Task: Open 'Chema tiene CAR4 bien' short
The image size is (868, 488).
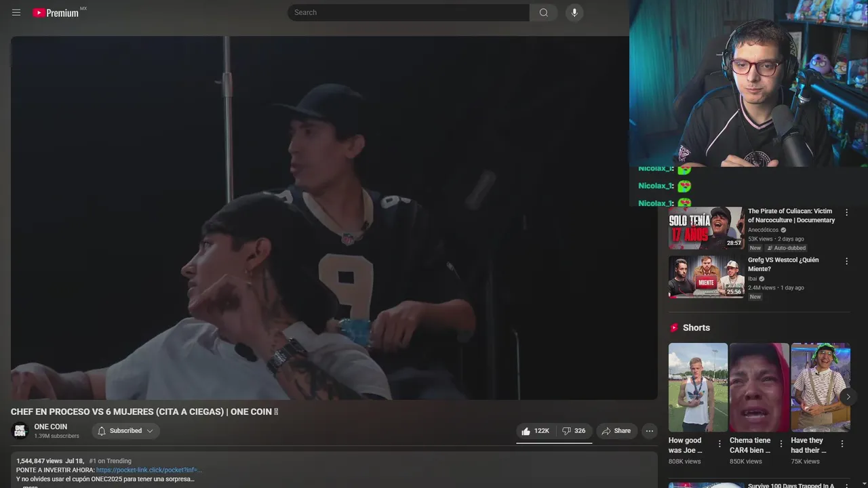Action: (x=759, y=387)
